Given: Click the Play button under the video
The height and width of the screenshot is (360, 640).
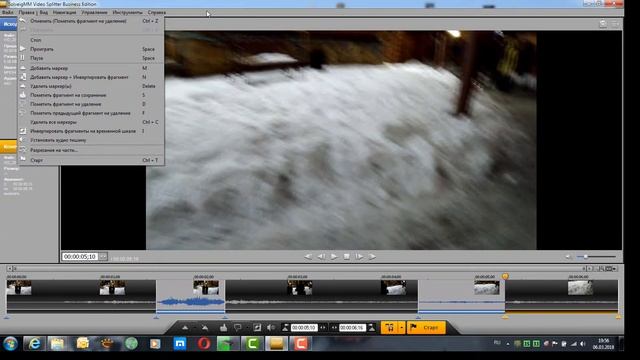Looking at the screenshot, I should coord(334,257).
